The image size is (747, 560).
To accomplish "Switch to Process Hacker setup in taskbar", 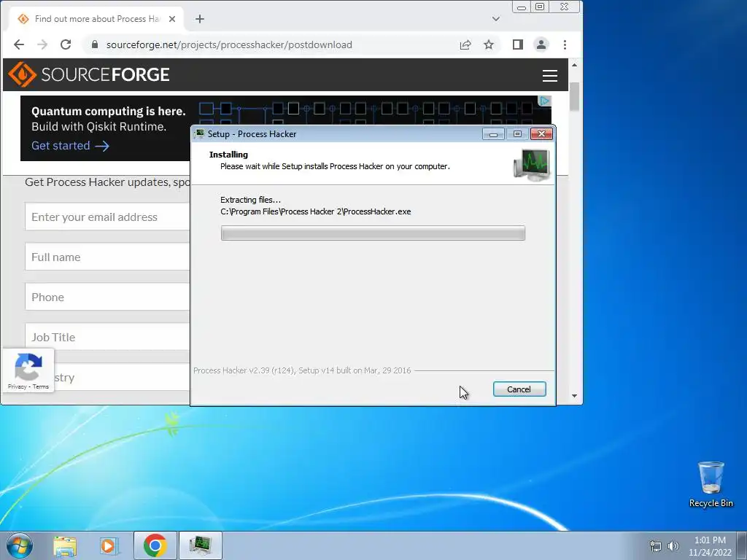I will [200, 545].
